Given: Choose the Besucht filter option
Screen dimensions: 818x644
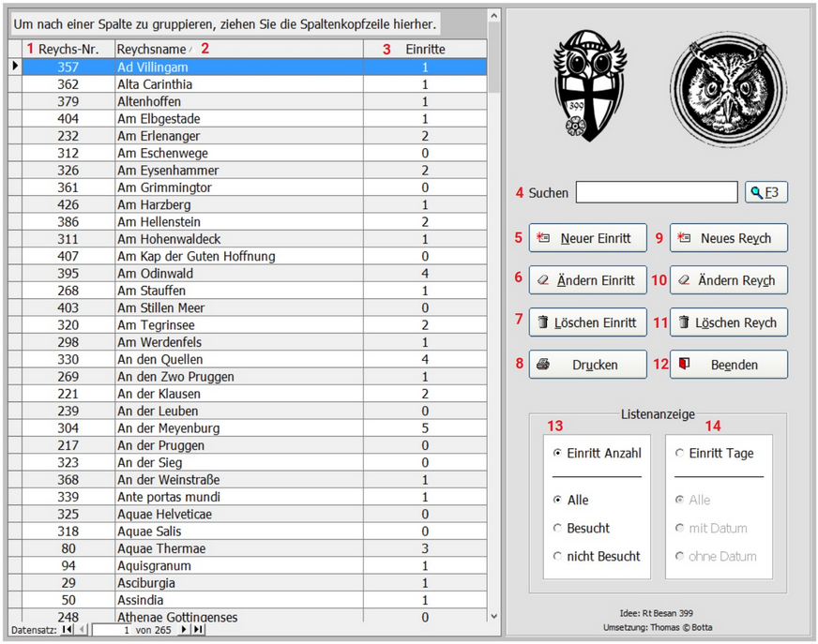Looking at the screenshot, I should point(557,528).
